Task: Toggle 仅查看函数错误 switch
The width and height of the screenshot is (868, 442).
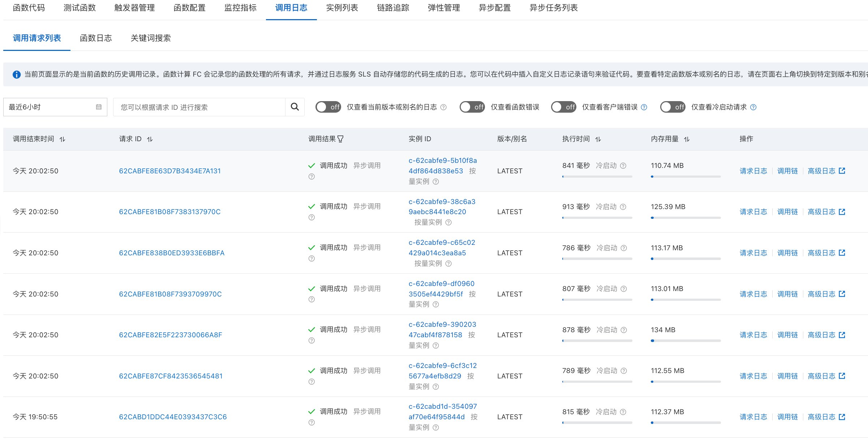Action: click(472, 107)
